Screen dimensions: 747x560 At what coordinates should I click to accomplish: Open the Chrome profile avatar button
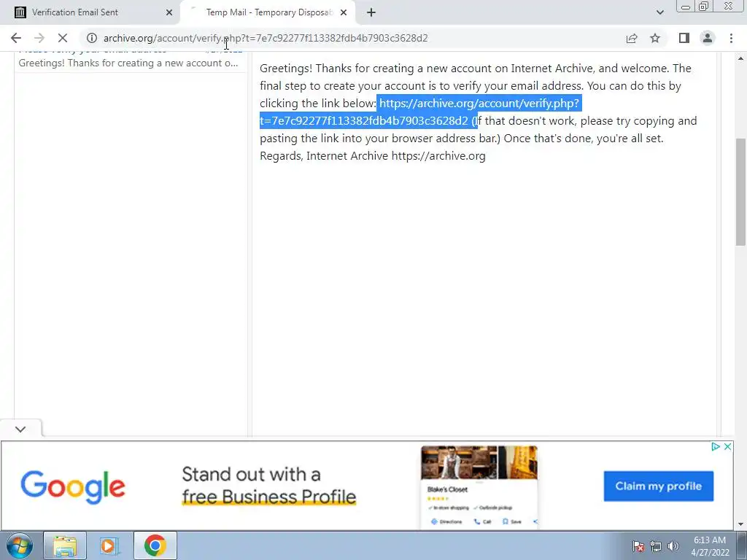708,38
